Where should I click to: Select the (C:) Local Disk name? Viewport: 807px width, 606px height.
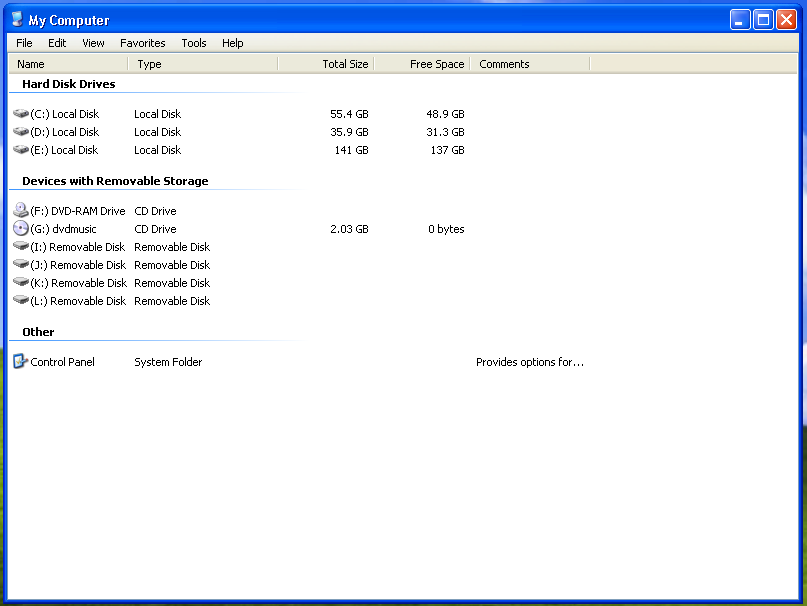(64, 114)
